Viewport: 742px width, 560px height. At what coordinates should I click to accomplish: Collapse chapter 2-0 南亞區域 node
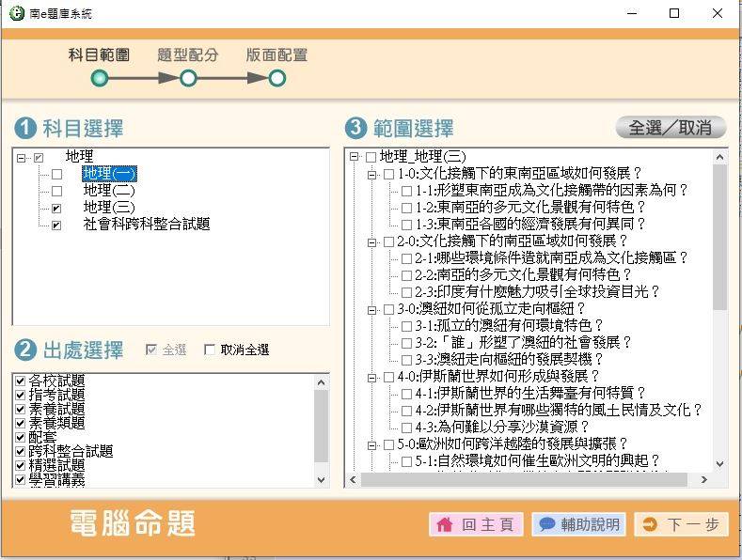372,242
